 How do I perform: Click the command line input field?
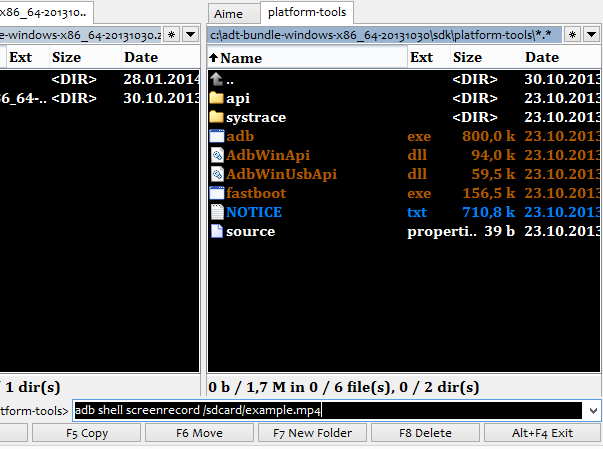(328, 411)
